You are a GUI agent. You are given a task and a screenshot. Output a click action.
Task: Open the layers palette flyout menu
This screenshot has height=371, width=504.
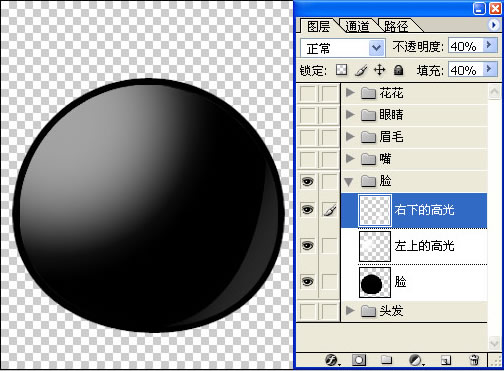(493, 25)
